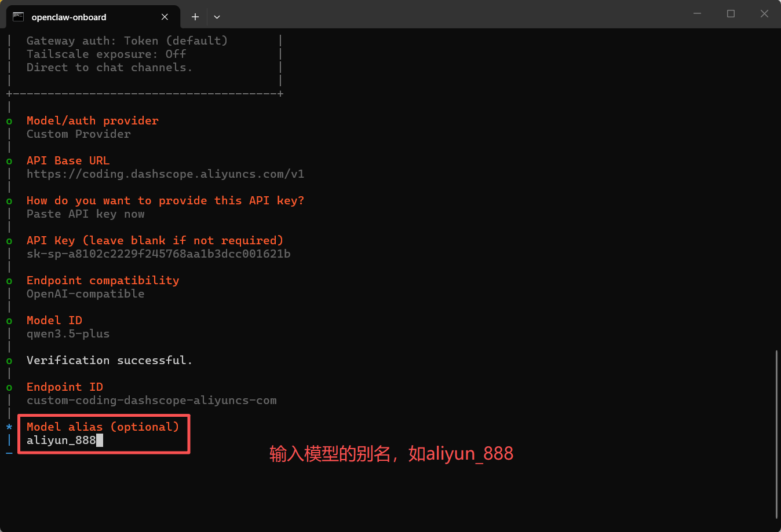Expand the new tab profile dropdown chevron
The width and height of the screenshot is (781, 532).
pos(217,17)
